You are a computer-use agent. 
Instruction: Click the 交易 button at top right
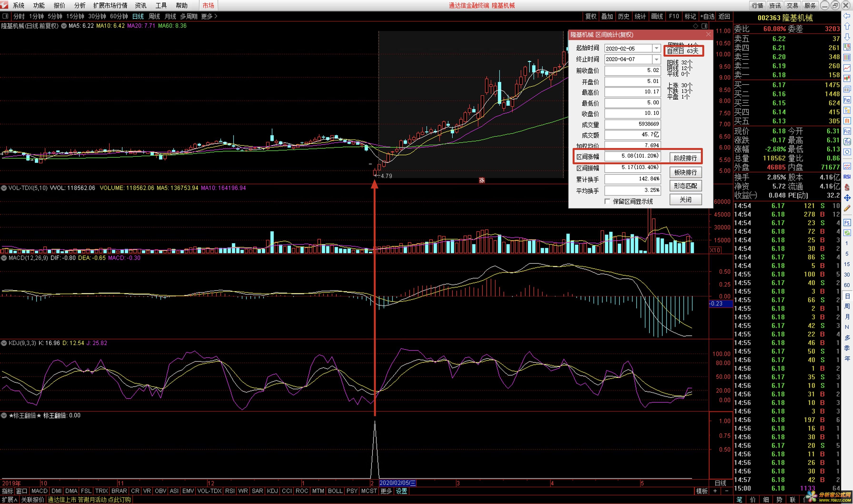[792, 5]
